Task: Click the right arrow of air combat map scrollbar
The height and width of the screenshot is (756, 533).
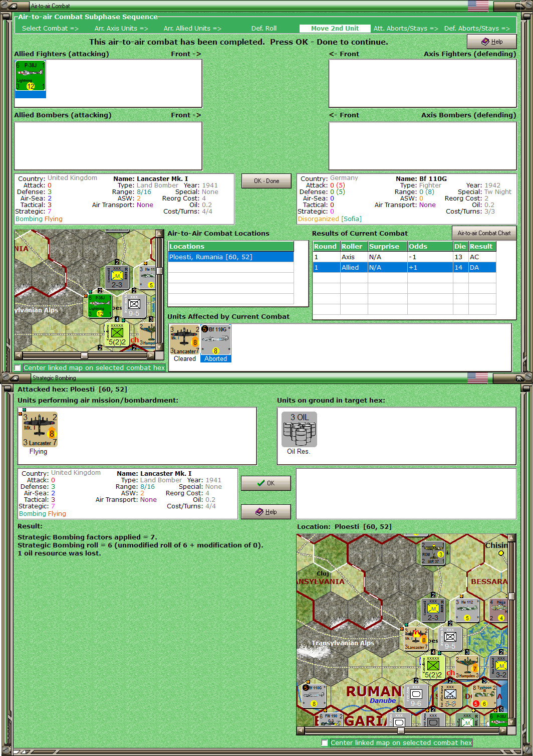Action: point(151,355)
